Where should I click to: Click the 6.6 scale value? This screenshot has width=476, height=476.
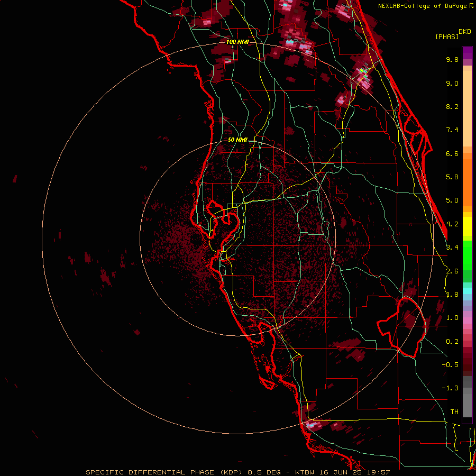click(452, 153)
